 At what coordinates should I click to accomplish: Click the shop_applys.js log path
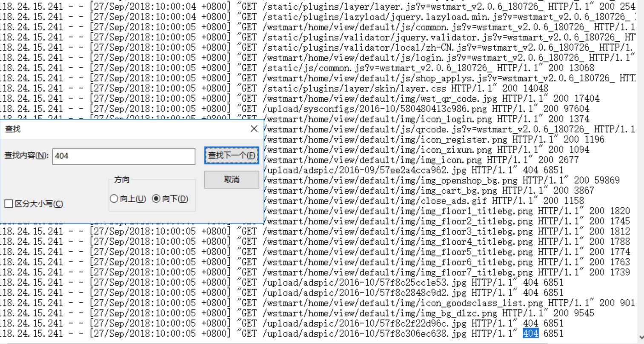438,78
